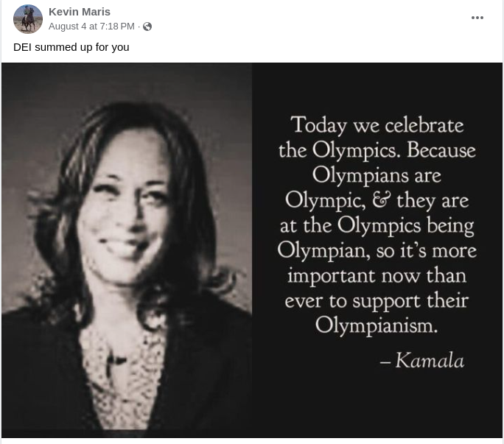Image resolution: width=504 pixels, height=444 pixels.
Task: Open the Kevin Maris profile name link
Action: 79,12
